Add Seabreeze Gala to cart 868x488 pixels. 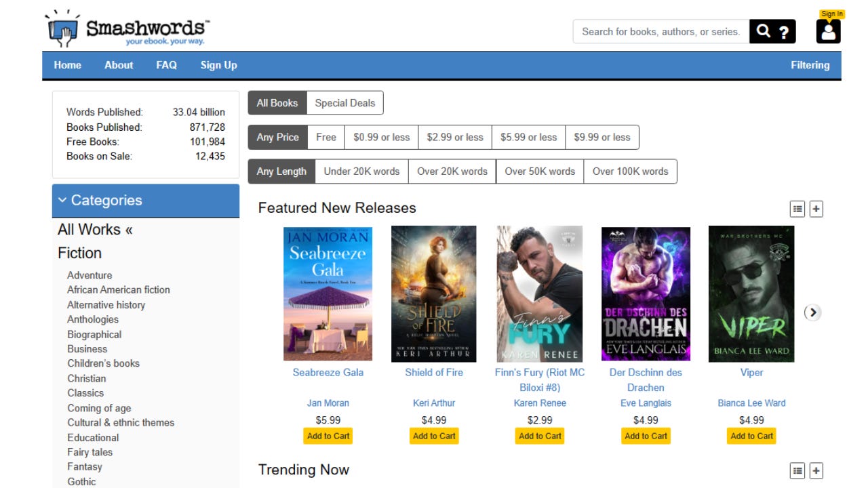click(x=328, y=436)
